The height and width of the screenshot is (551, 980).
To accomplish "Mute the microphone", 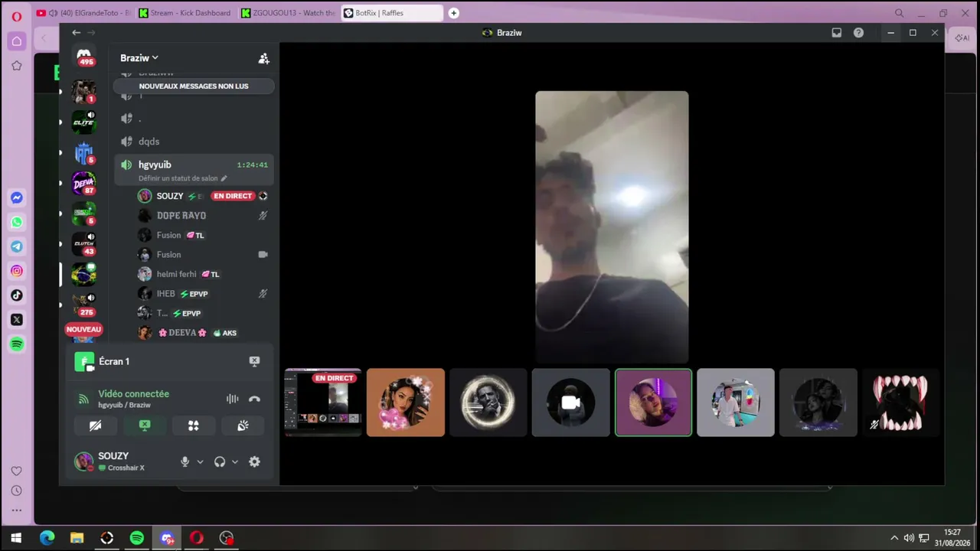I will tap(185, 461).
